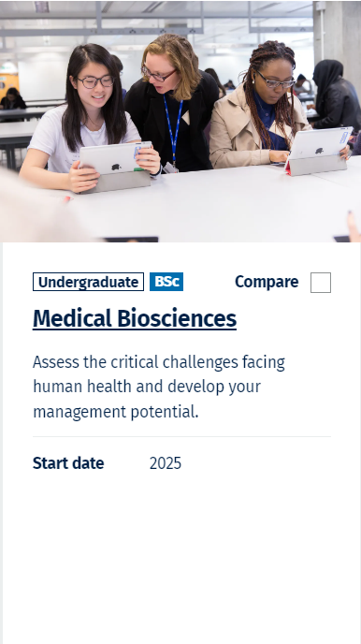
Task: Click the student in white t-shirt
Action: [88, 119]
